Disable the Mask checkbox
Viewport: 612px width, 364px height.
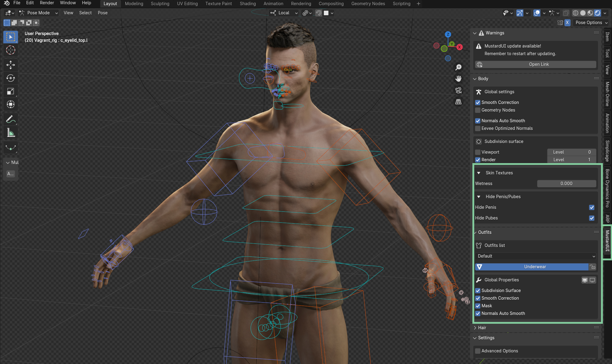(x=478, y=306)
